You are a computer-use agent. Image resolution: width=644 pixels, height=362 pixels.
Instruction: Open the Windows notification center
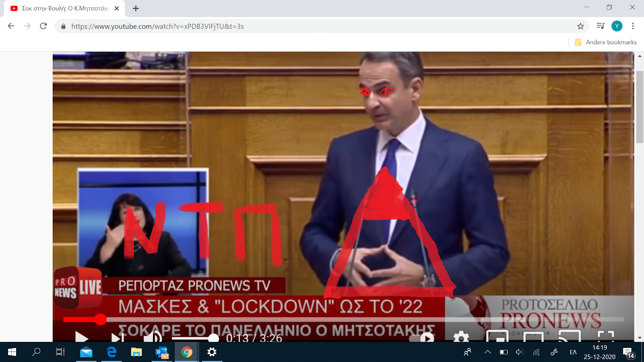tap(628, 352)
